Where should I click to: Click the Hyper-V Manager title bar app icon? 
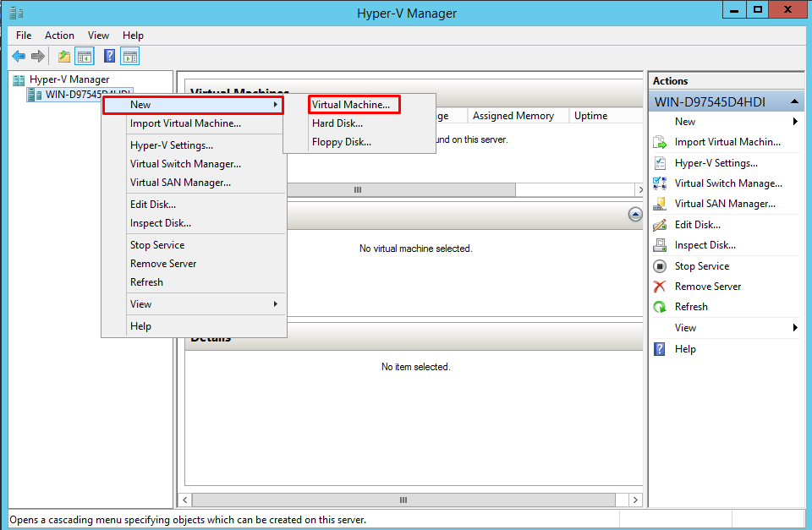(16, 13)
